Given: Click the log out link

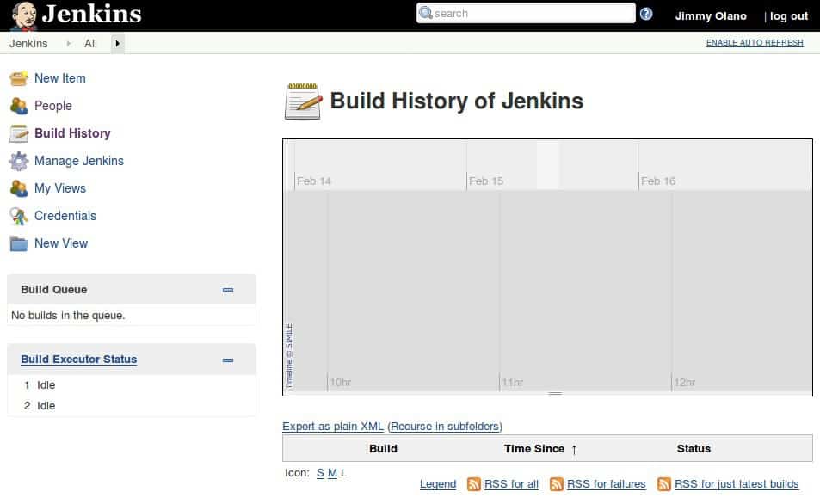Looking at the screenshot, I should [789, 16].
